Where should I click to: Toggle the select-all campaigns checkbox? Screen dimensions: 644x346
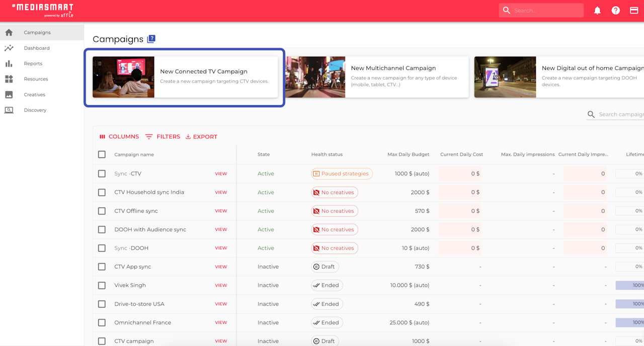pyautogui.click(x=102, y=154)
